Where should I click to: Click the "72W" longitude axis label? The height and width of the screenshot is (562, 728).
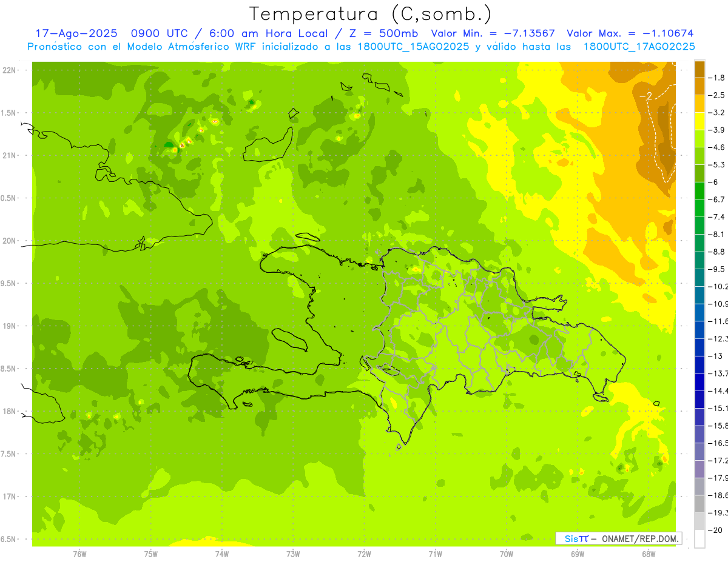(x=364, y=554)
